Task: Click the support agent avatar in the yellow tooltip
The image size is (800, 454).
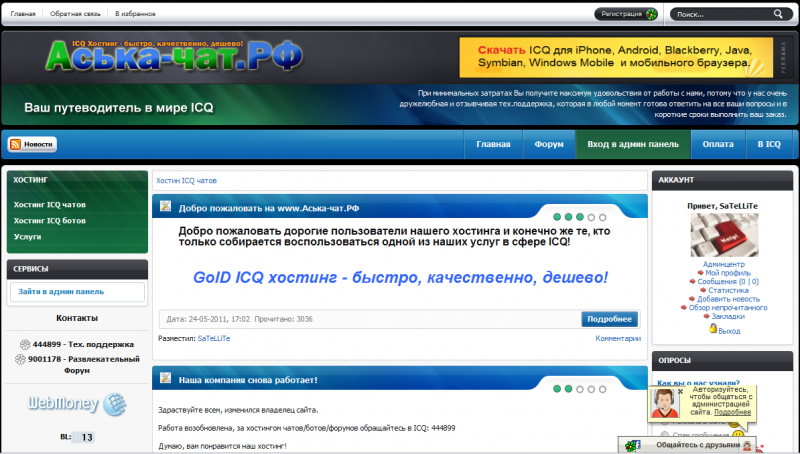Action: (664, 403)
